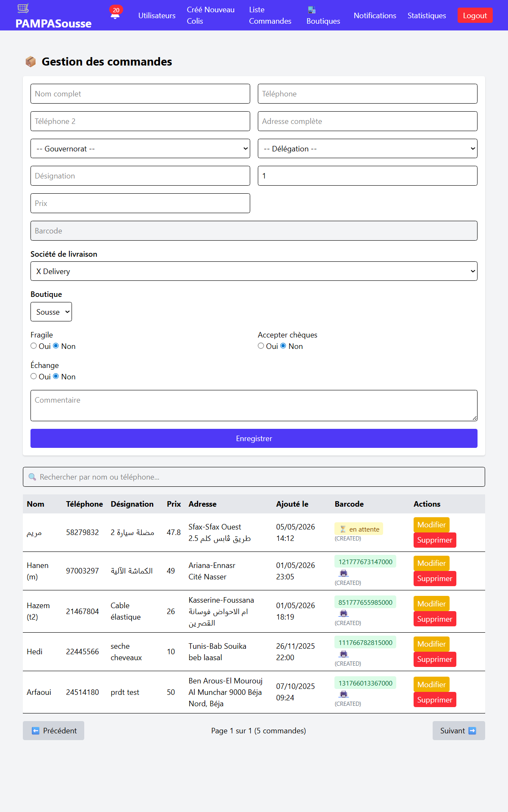This screenshot has width=508, height=812.
Task: Click the Ajouté le column header
Action: coord(292,504)
